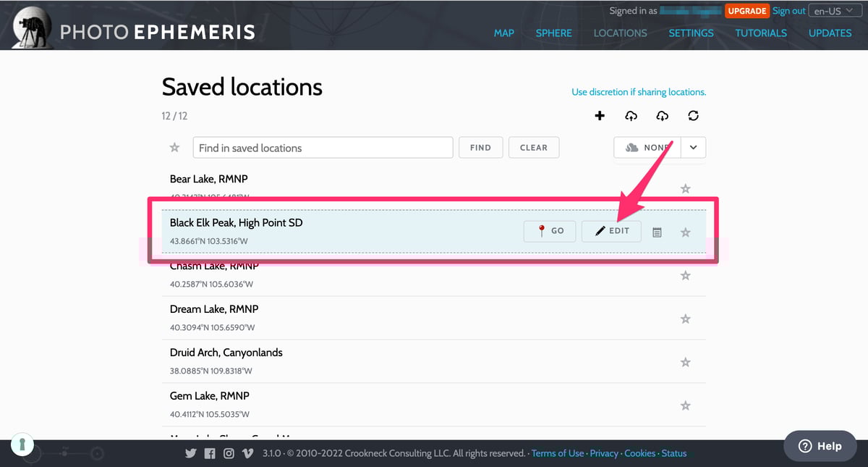Star the Black Elk Peak location
868x467 pixels.
686,232
